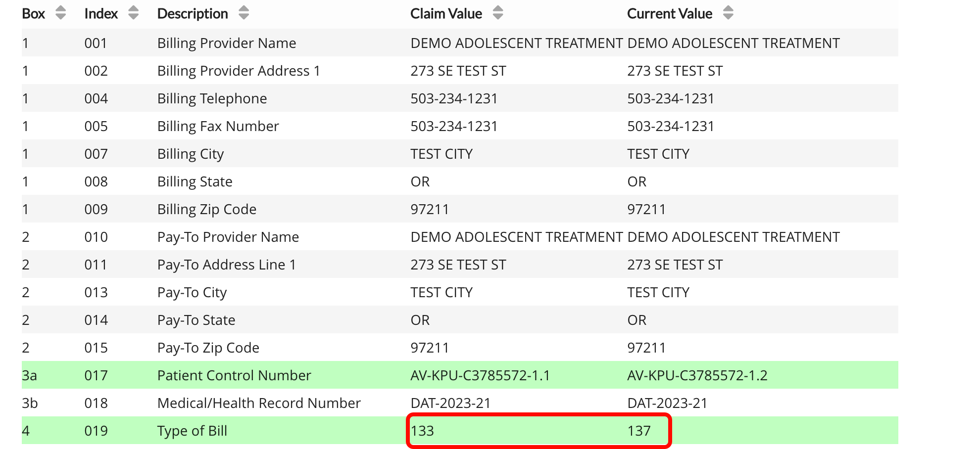Sort by Claim Value arrows icon

click(x=498, y=13)
